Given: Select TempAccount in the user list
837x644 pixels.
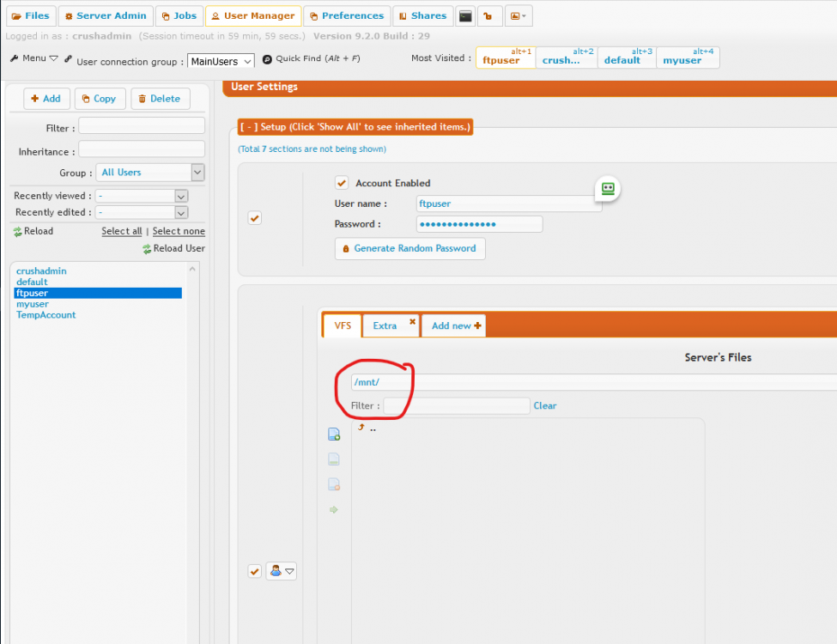Looking at the screenshot, I should (45, 315).
